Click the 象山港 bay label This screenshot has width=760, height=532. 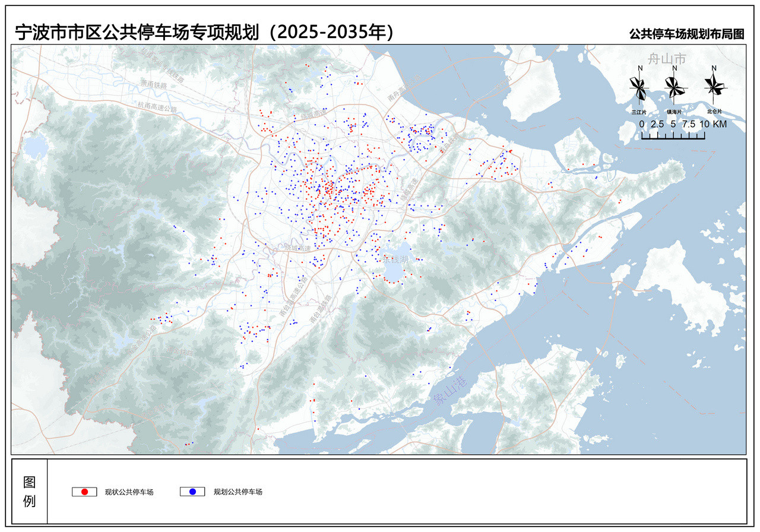tap(451, 390)
